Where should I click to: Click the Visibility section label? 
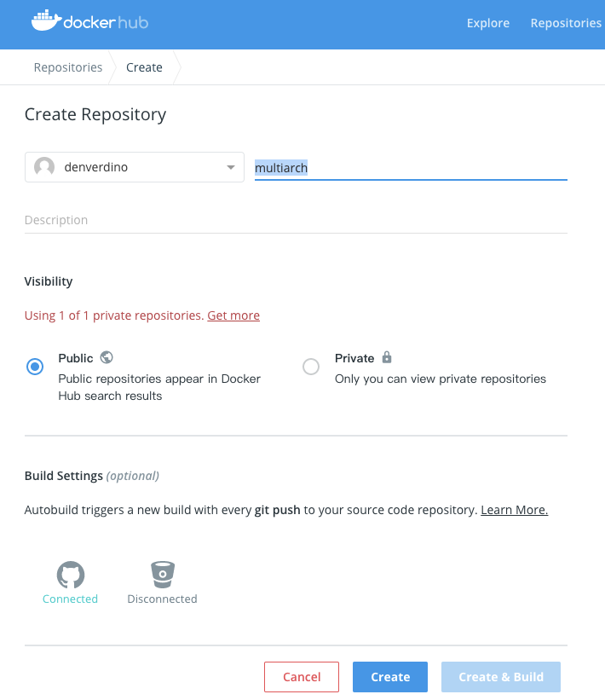(49, 281)
